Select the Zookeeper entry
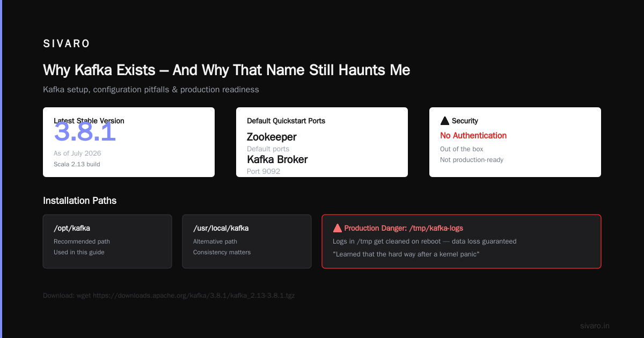 pos(272,137)
